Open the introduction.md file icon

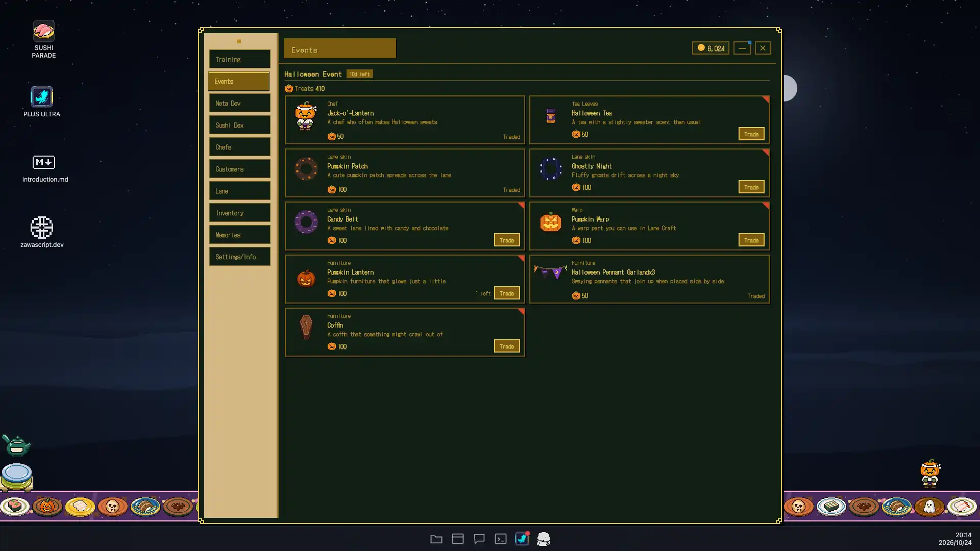click(x=45, y=168)
